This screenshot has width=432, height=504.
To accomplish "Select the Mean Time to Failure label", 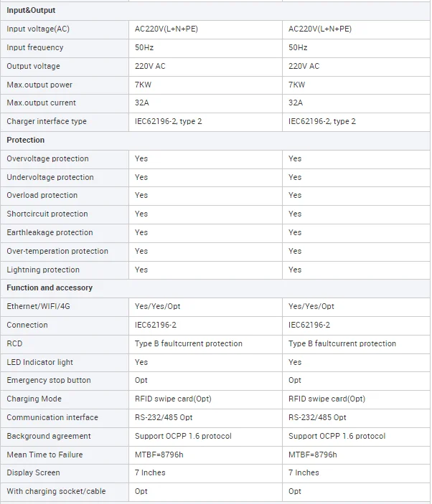I will pyautogui.click(x=44, y=455).
